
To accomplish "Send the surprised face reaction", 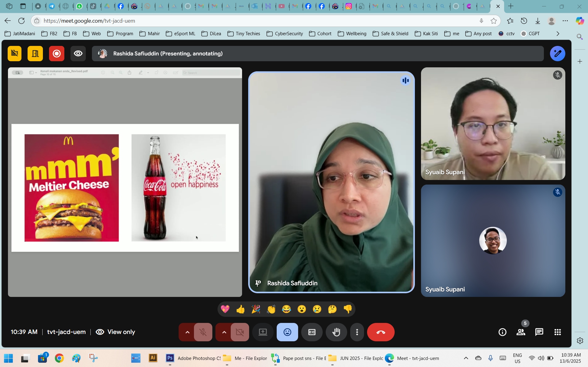I will click(x=302, y=309).
